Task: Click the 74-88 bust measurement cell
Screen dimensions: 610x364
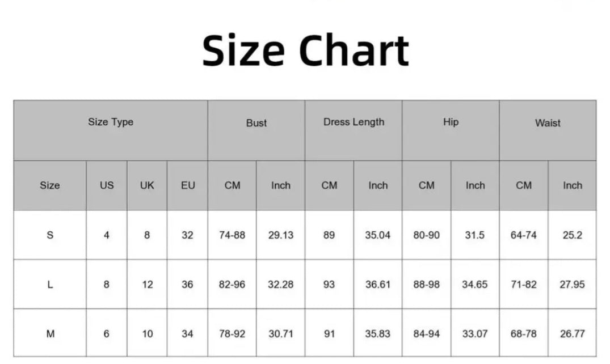Action: (x=232, y=235)
